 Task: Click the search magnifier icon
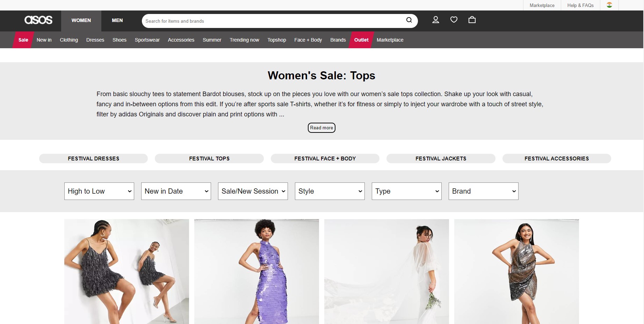pyautogui.click(x=409, y=20)
